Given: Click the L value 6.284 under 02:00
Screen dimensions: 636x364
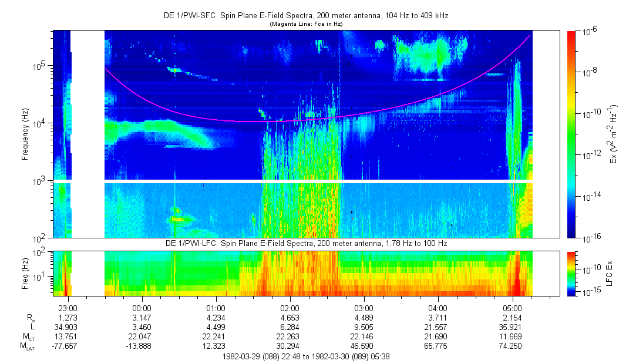Looking at the screenshot, I should 290,328.
